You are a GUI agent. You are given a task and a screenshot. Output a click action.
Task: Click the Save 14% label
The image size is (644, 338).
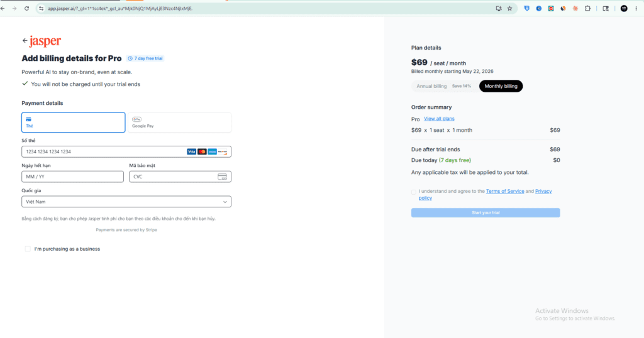pyautogui.click(x=462, y=86)
